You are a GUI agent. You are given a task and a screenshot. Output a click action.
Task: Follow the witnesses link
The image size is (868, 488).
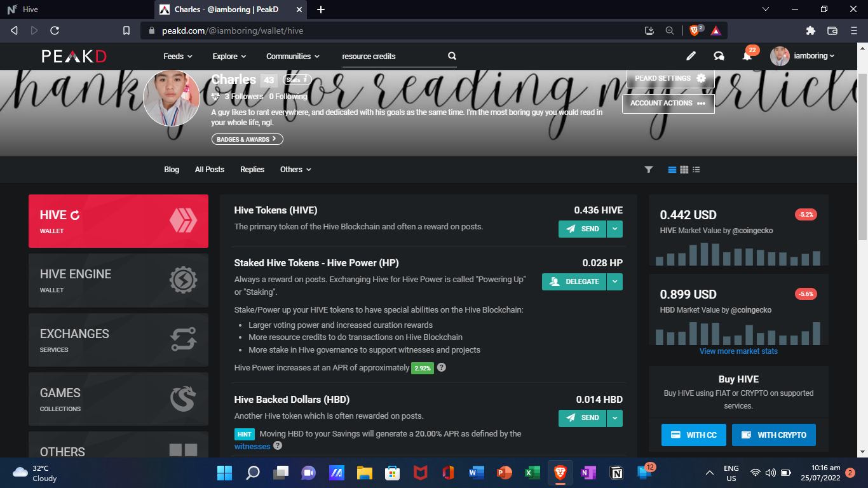coord(252,447)
